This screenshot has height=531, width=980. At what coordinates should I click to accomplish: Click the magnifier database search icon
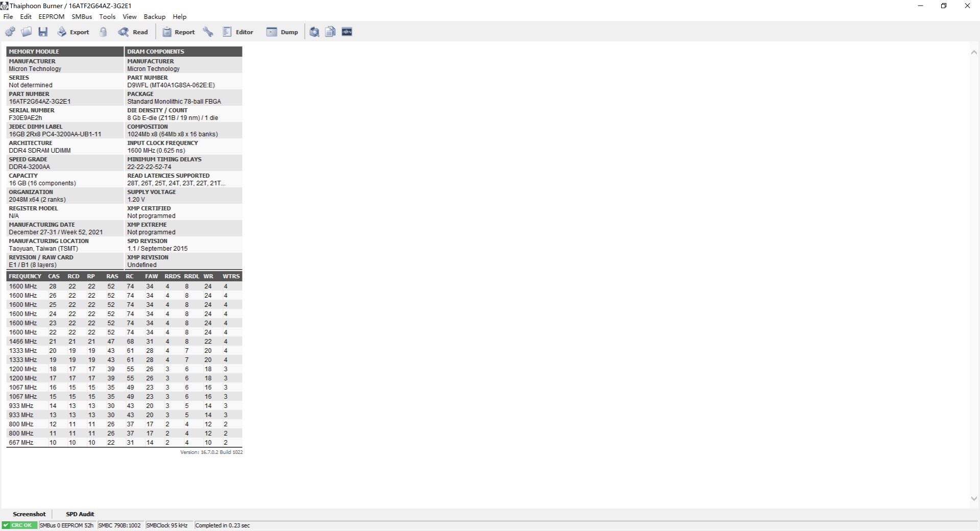pos(314,32)
